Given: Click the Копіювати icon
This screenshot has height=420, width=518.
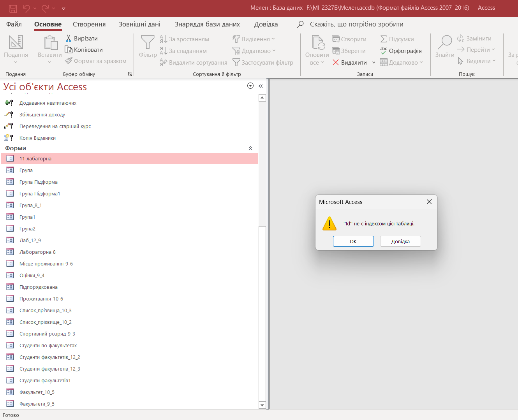Looking at the screenshot, I should point(69,49).
